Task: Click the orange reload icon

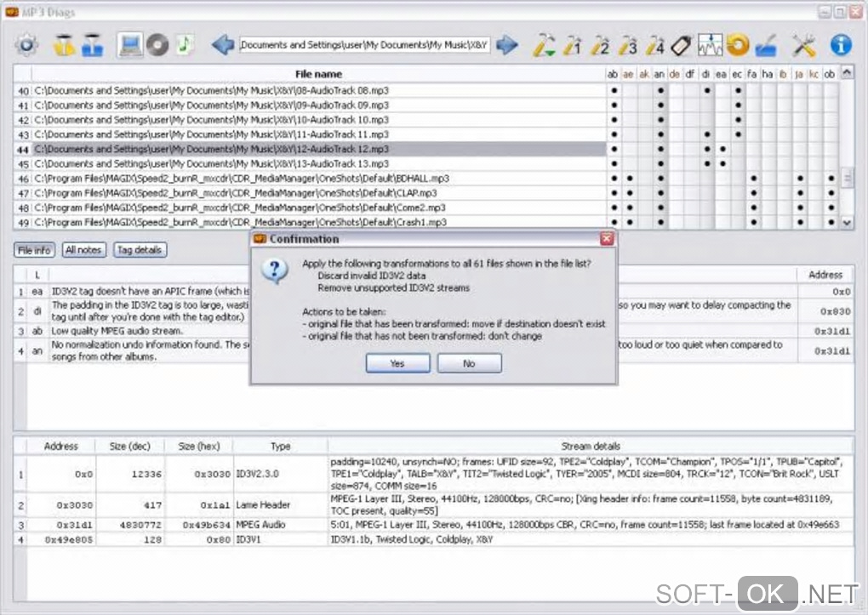Action: coord(737,45)
